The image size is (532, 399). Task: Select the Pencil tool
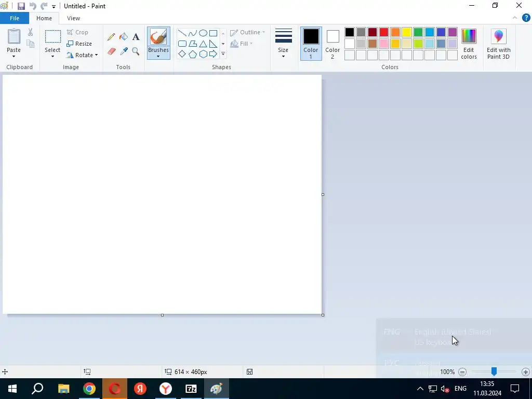(111, 37)
